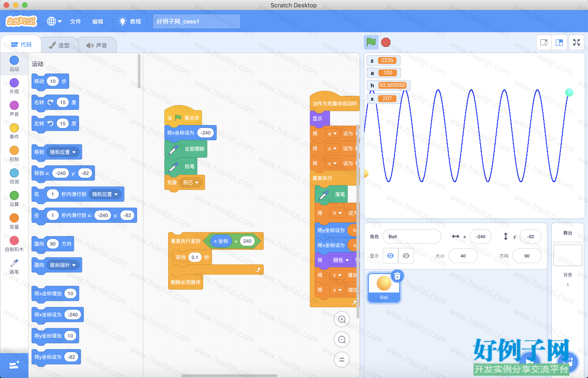Click the palette vertical scrollbar
Image resolution: width=588 pixels, height=378 pixels.
click(139, 71)
